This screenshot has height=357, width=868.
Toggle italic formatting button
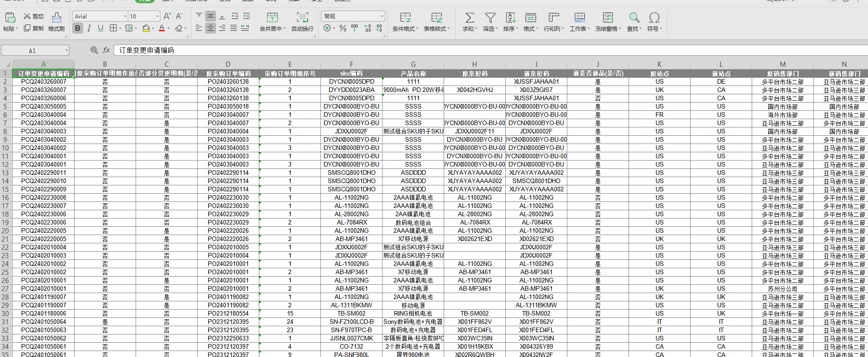tap(89, 29)
